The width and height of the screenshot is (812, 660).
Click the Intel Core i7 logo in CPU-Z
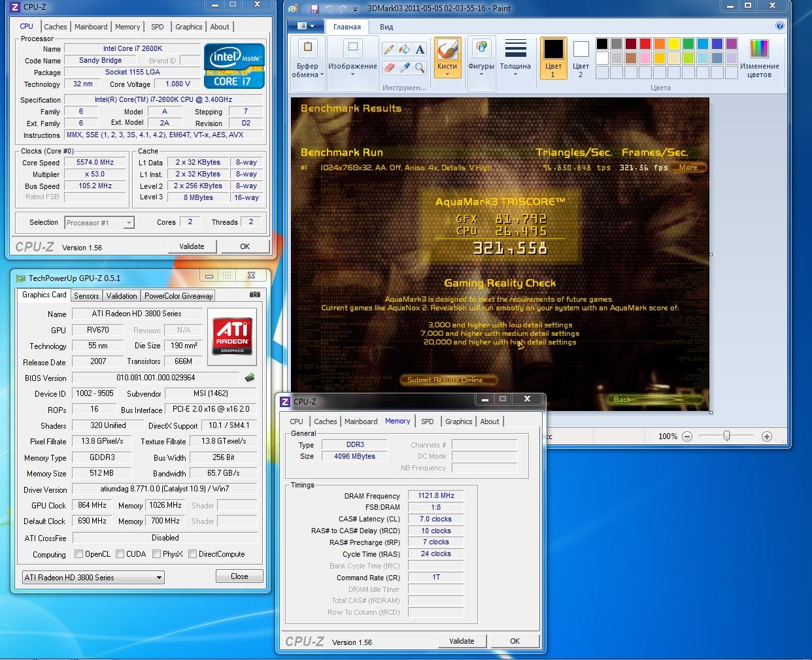pos(234,65)
